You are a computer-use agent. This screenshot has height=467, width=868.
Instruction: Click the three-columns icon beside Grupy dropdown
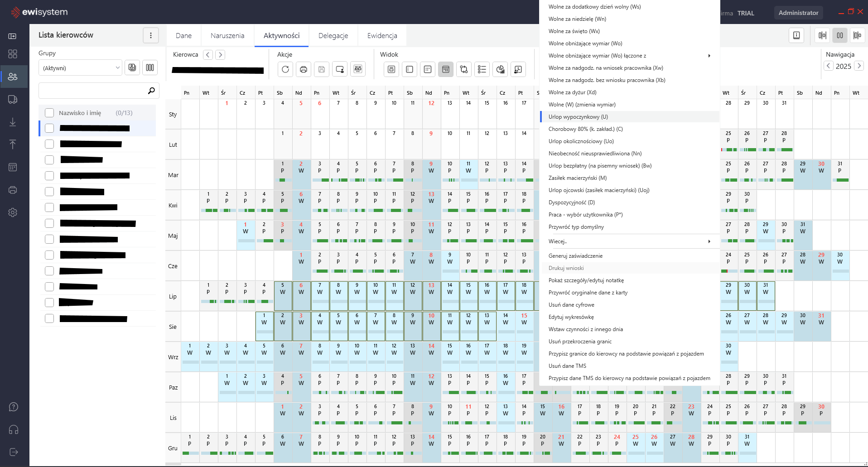(150, 67)
